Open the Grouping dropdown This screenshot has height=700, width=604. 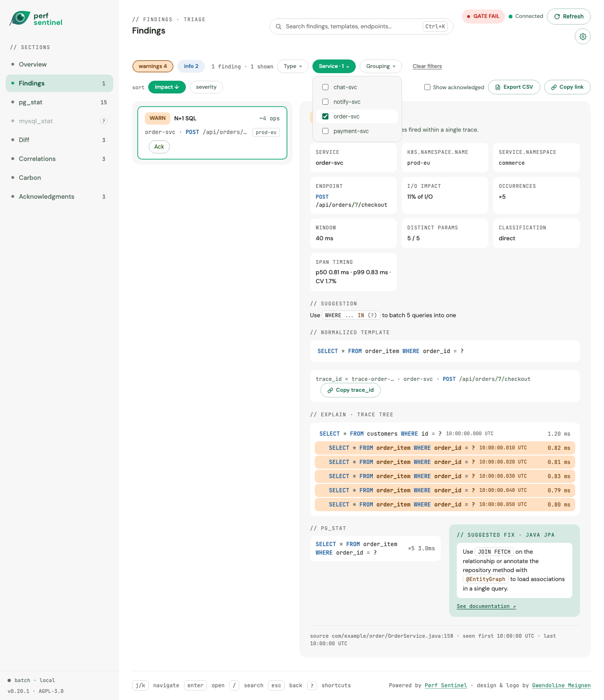[x=381, y=66]
